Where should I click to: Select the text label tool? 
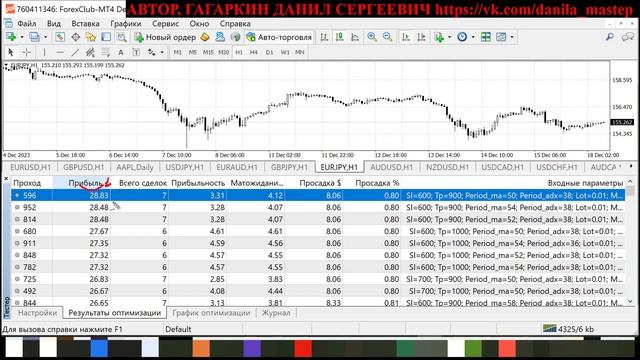(x=136, y=52)
